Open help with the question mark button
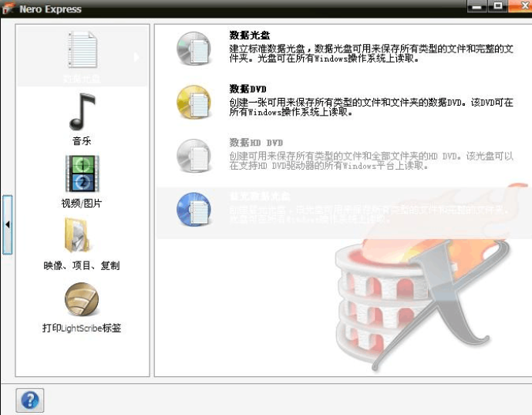The width and height of the screenshot is (532, 415). (30, 400)
